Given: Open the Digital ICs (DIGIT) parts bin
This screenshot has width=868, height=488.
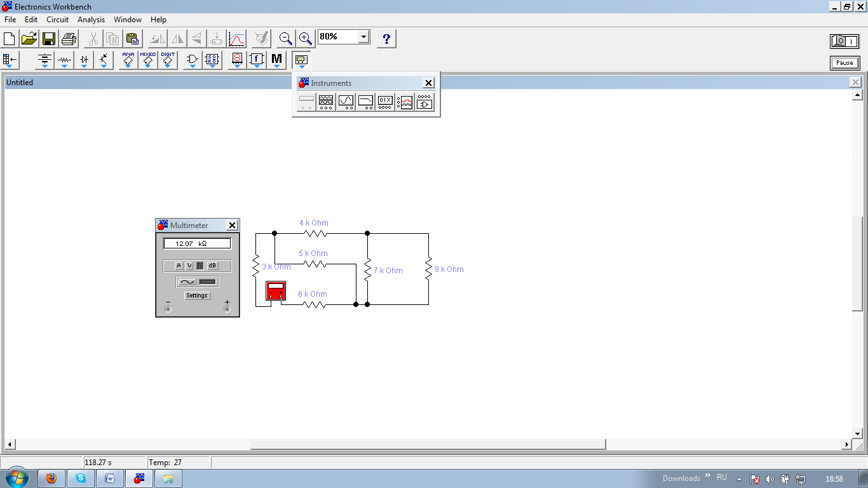Looking at the screenshot, I should [x=168, y=61].
